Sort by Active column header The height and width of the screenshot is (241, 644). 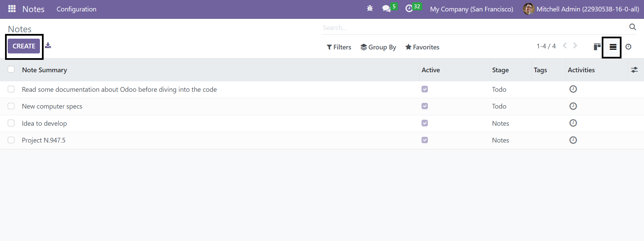point(431,70)
